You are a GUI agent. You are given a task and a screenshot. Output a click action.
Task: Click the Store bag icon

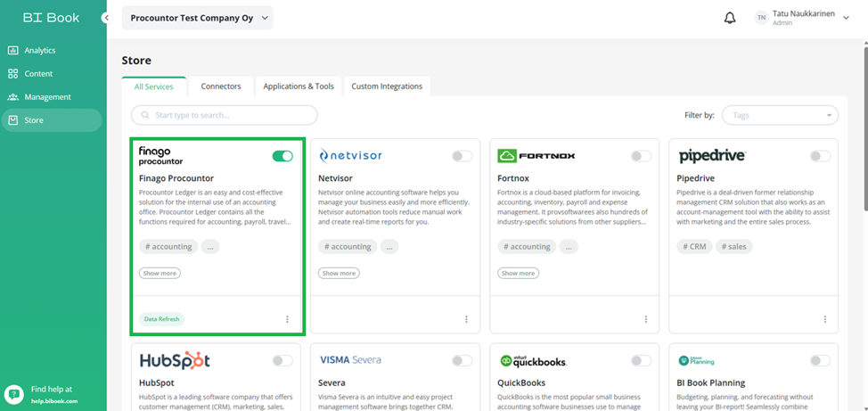12,120
